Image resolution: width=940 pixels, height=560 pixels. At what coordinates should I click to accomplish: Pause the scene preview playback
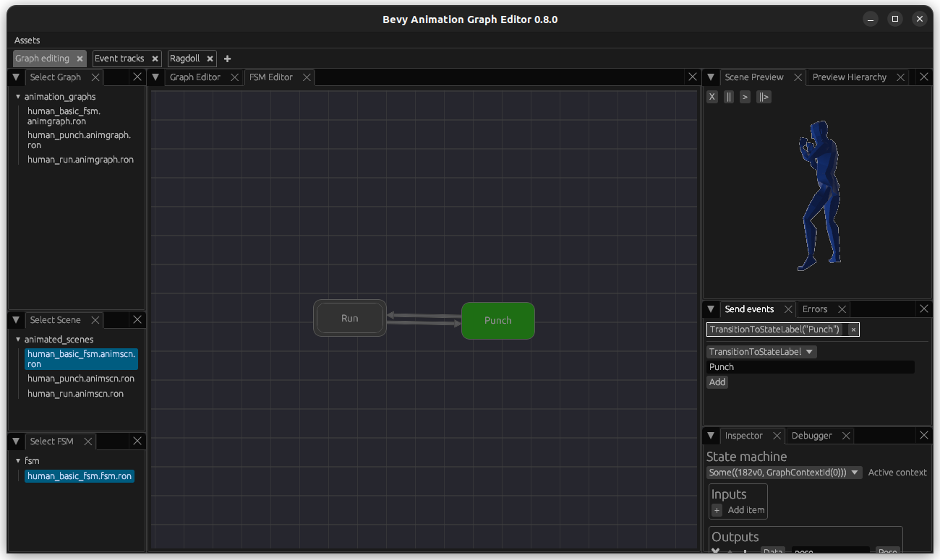729,97
